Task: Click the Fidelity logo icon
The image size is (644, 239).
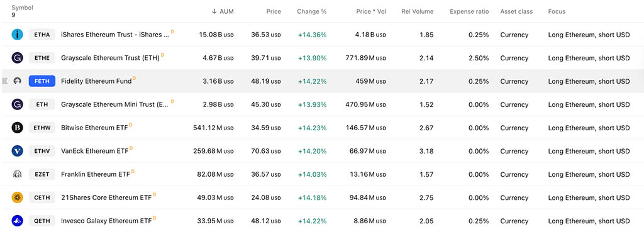Action: click(17, 81)
